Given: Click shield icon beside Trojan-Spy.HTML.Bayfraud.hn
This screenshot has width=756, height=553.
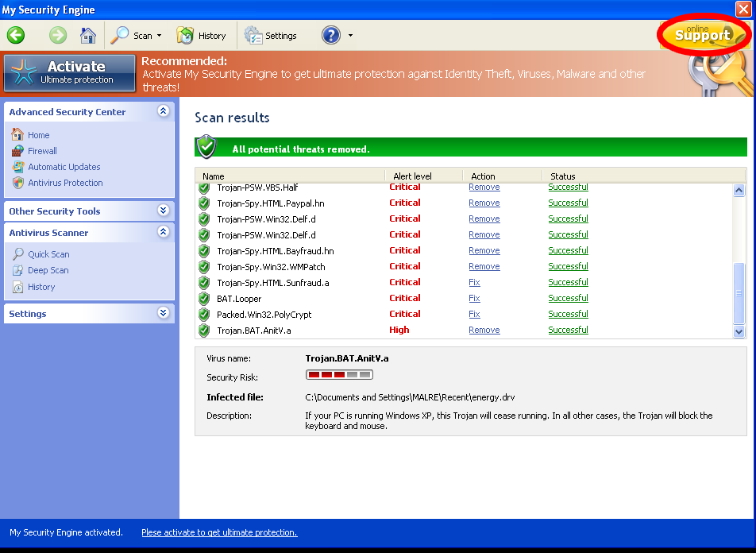Looking at the screenshot, I should pyautogui.click(x=204, y=251).
